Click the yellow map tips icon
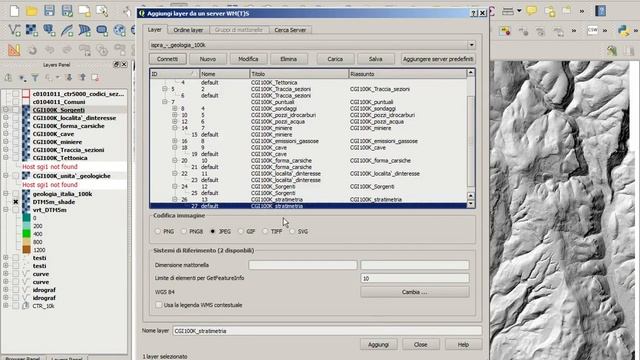Image resolution: width=640 pixels, height=360 pixels. (531, 11)
